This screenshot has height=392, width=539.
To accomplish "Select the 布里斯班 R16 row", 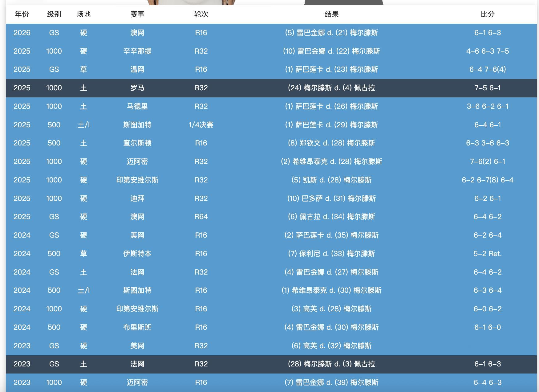I will [x=269, y=327].
